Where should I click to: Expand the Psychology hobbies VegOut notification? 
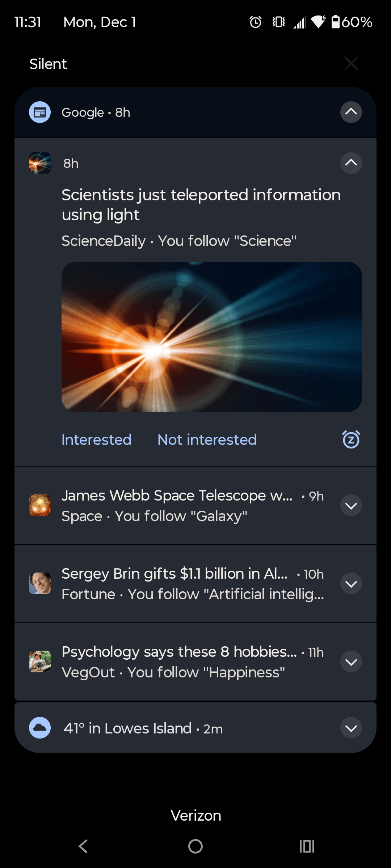[351, 661]
